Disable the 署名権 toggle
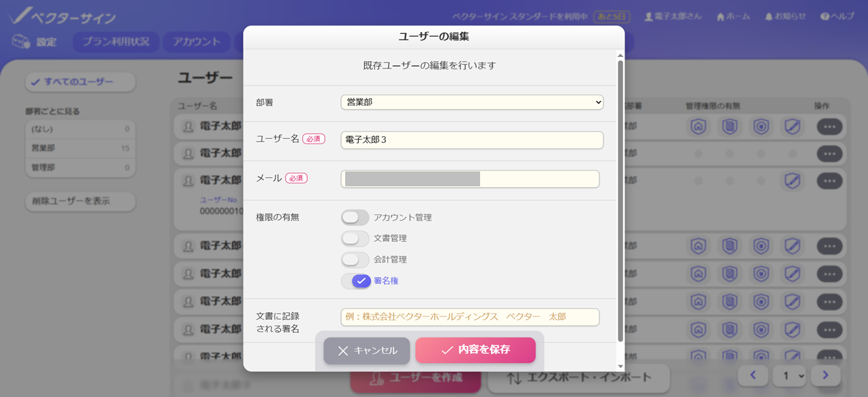Viewport: 868px width, 397px height. click(x=355, y=280)
